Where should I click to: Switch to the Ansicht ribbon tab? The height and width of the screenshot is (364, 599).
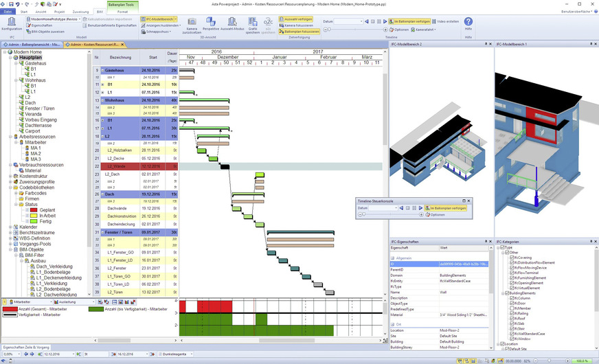tap(41, 12)
